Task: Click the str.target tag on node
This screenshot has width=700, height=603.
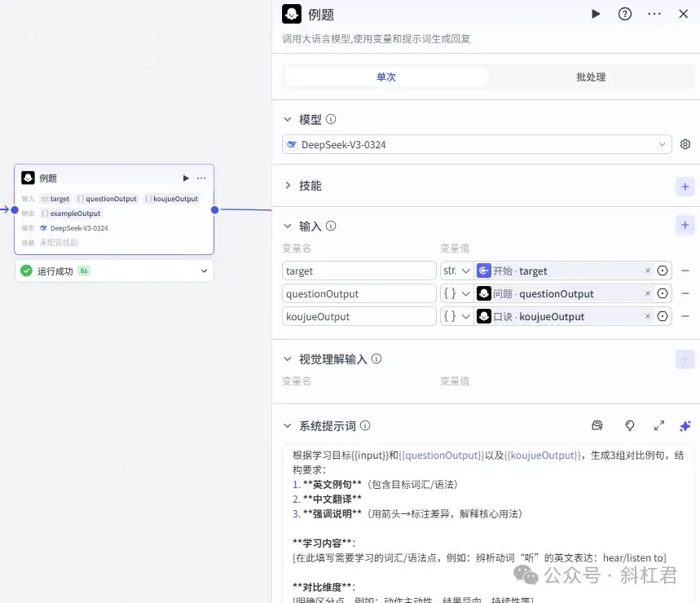Action: [x=55, y=199]
